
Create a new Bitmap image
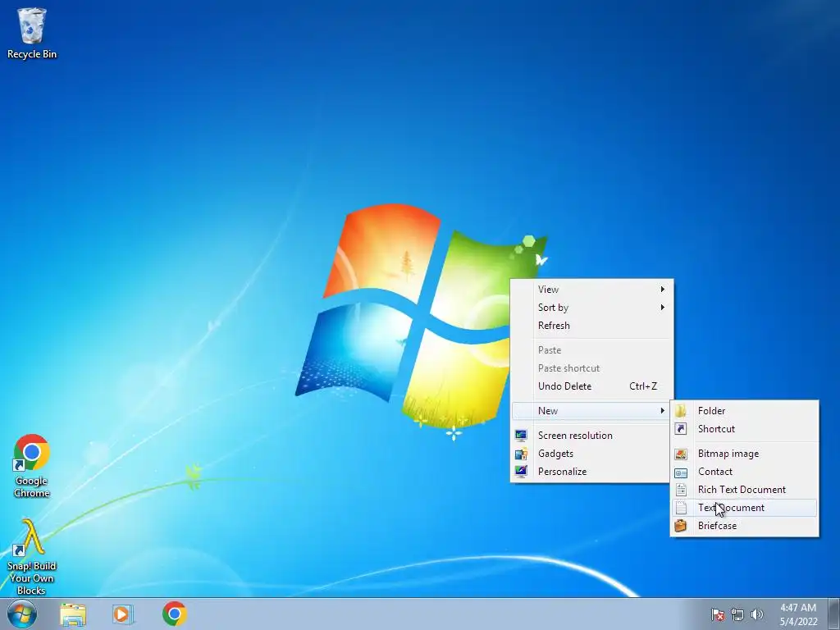coord(745,454)
